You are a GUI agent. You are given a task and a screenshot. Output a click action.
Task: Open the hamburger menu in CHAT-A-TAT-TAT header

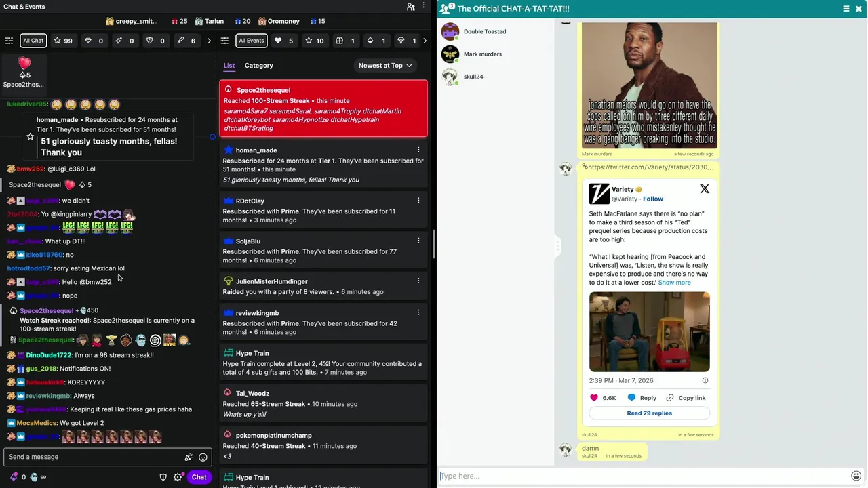[x=846, y=9]
